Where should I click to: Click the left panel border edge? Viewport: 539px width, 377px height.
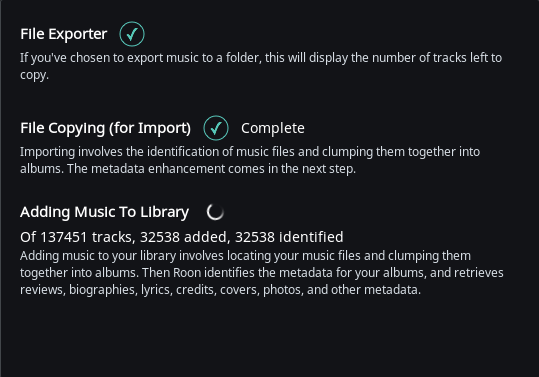tap(1, 188)
